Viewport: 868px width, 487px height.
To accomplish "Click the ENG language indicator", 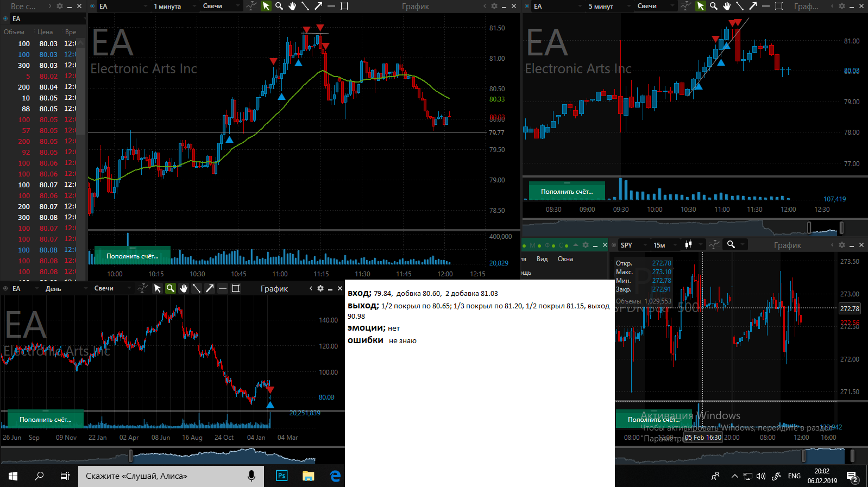I will 794,476.
